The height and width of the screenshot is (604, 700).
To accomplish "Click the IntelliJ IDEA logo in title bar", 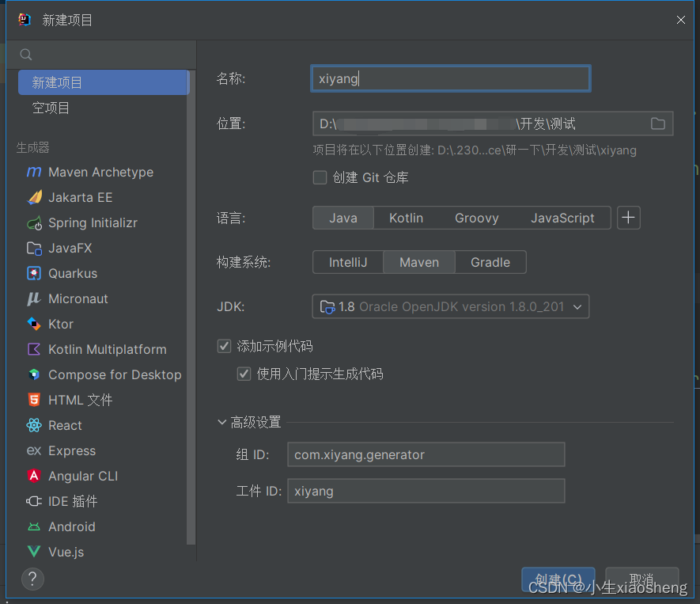I will tap(25, 20).
